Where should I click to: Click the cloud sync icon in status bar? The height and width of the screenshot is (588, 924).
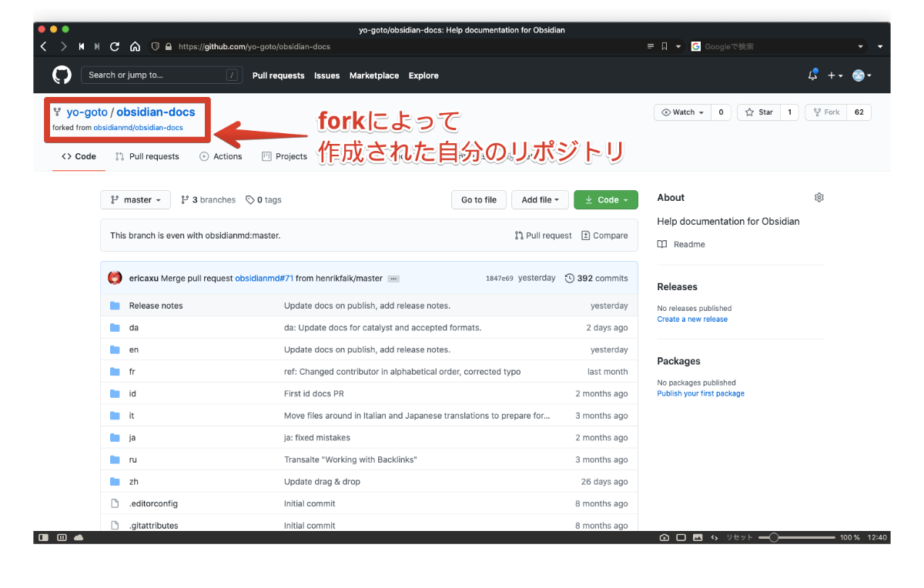coord(79,537)
